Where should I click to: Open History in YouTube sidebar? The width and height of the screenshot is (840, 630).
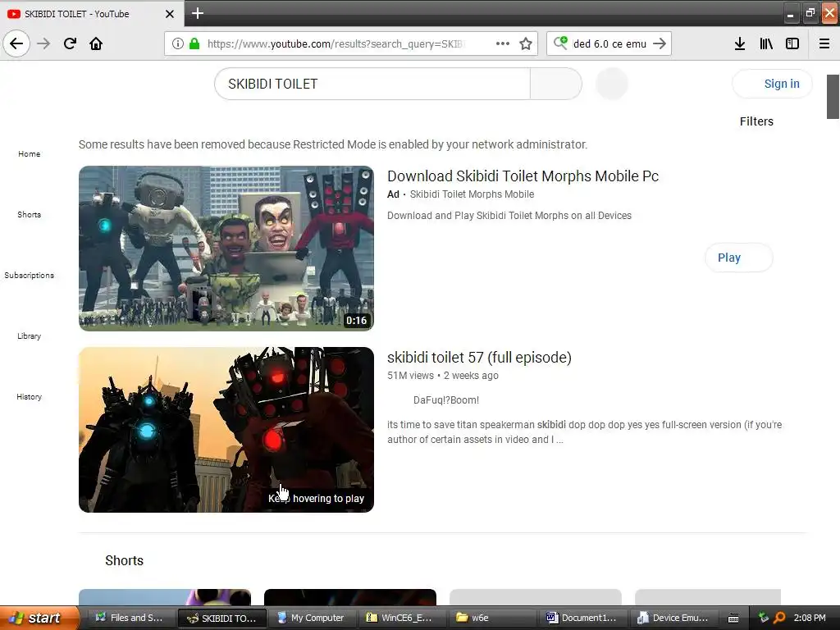29,396
